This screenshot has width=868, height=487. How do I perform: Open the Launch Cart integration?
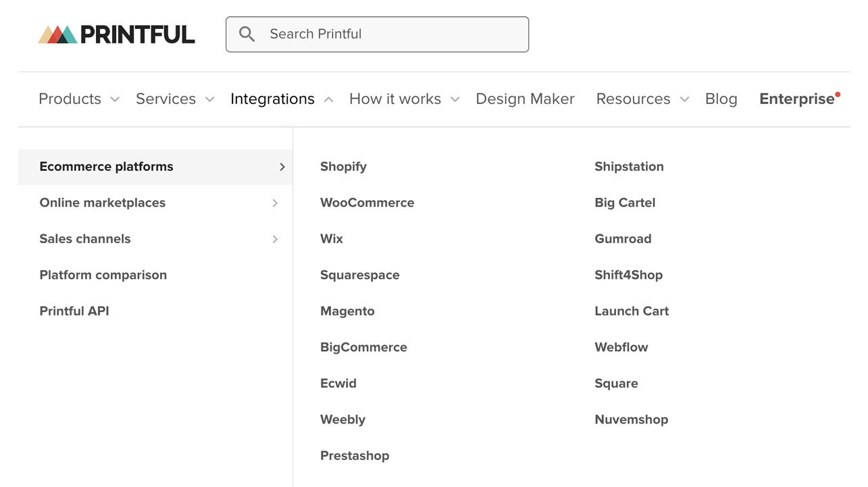coord(632,311)
